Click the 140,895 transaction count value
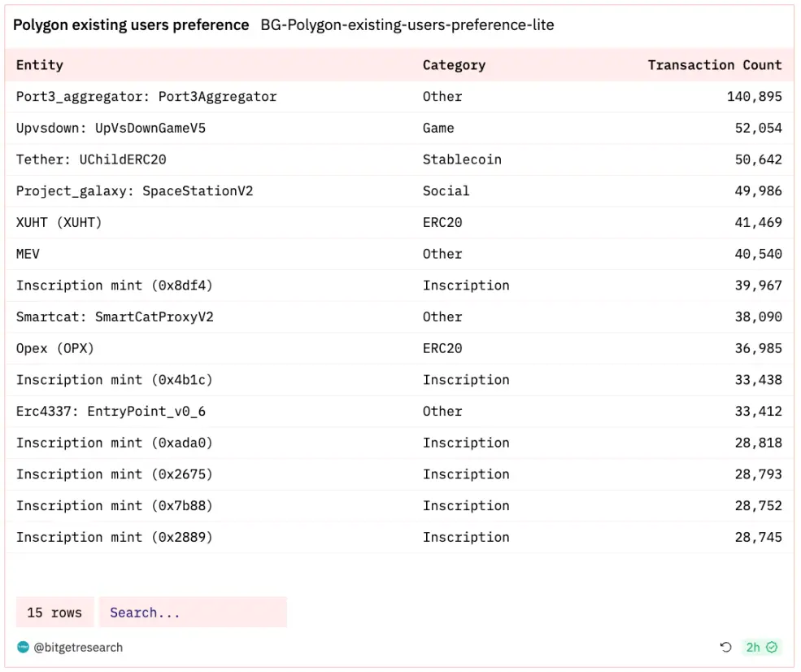This screenshot has width=801, height=672. tap(754, 97)
